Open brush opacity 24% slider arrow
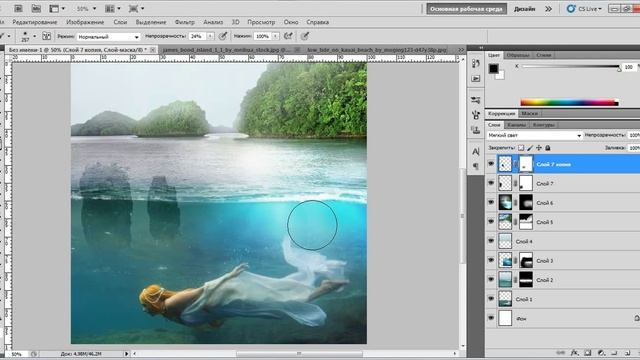This screenshot has width=640, height=360. [210, 36]
